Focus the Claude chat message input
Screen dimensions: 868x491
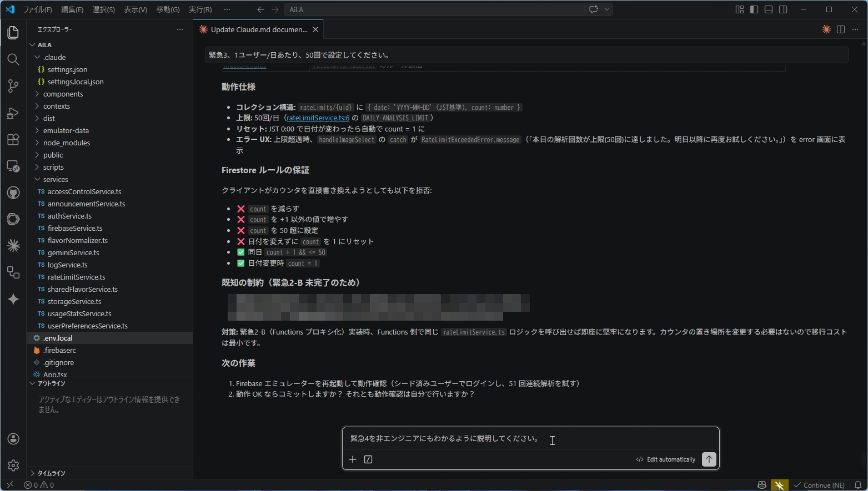click(530, 438)
